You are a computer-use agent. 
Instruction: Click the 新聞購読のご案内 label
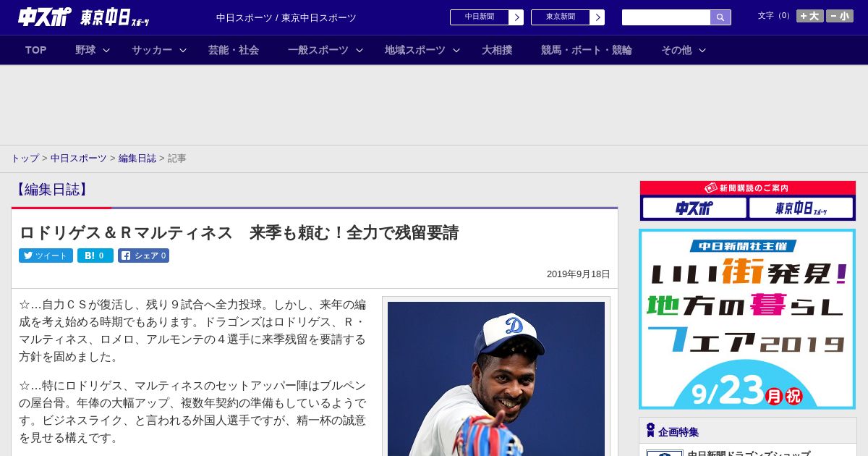(x=747, y=188)
